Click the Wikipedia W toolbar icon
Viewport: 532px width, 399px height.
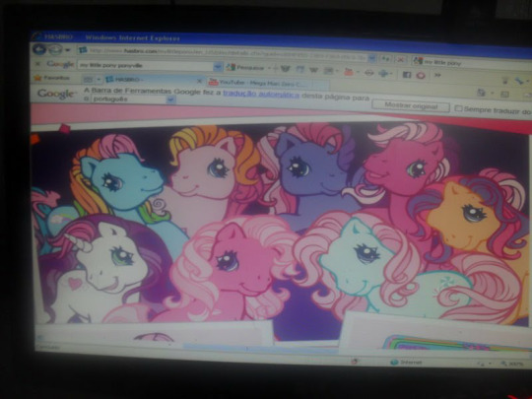313,70
